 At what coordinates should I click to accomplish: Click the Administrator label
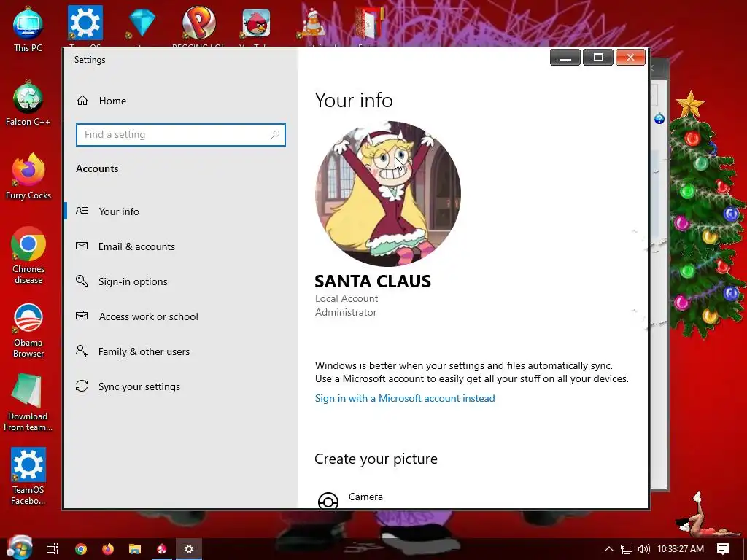point(346,312)
